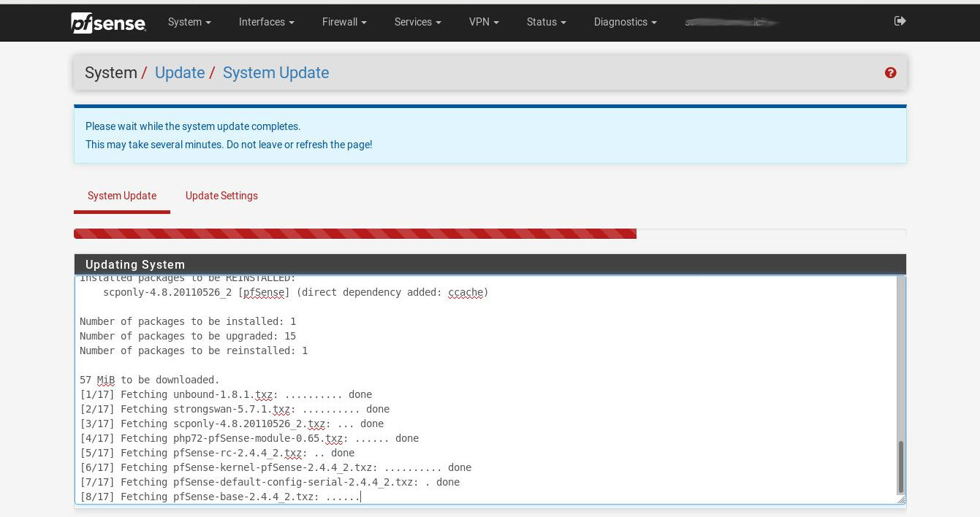Click the Updating System panel header
This screenshot has height=517, width=980.
490,264
